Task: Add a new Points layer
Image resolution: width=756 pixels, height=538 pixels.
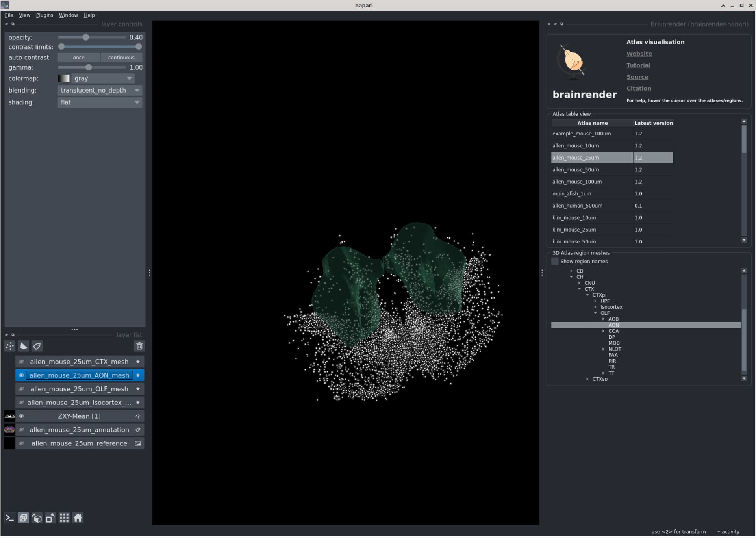Action: tap(9, 346)
